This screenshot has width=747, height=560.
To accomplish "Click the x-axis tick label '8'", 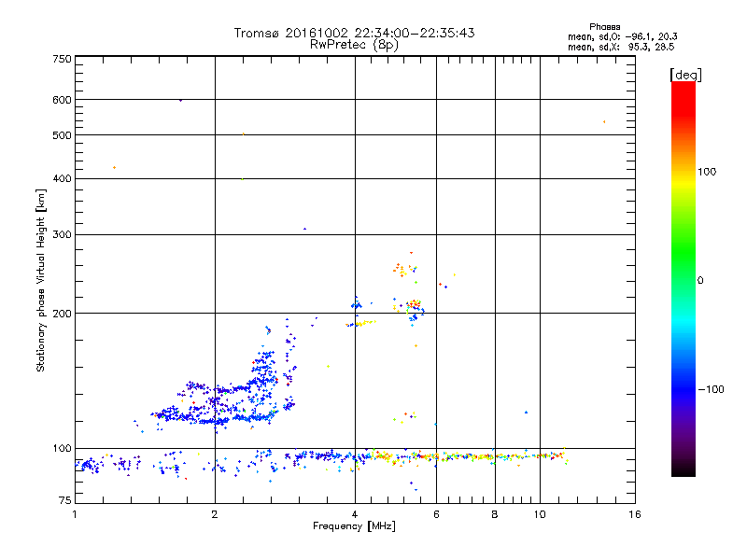I will pos(495,514).
